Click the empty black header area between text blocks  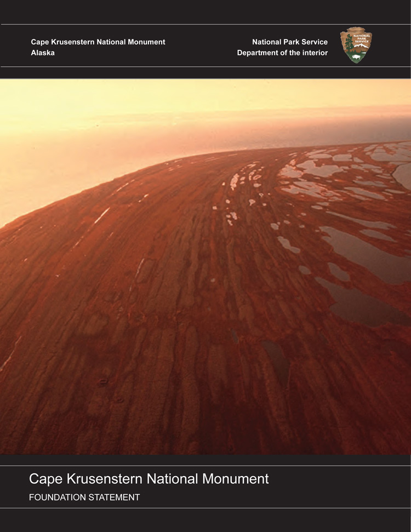coord(203,48)
